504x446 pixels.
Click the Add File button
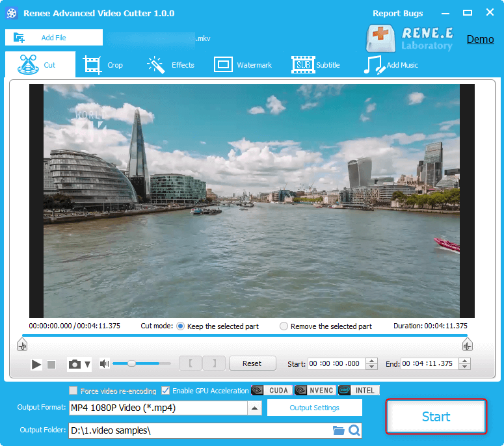point(54,38)
